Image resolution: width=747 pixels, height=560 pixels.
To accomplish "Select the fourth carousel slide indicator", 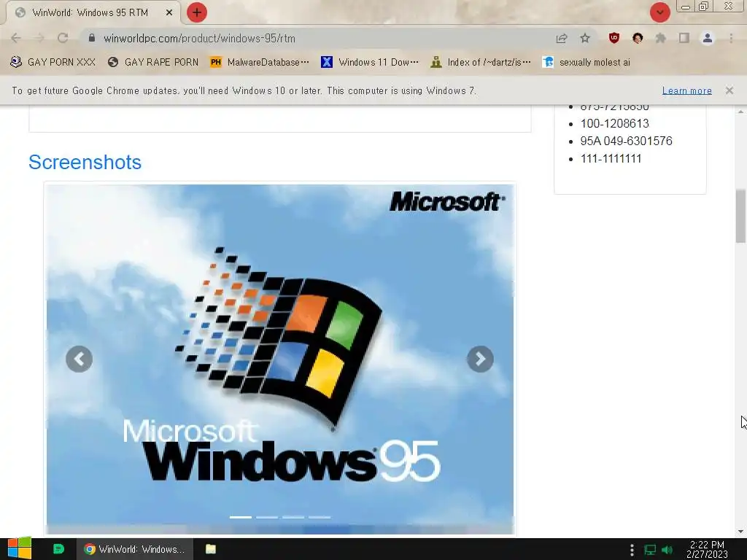I will (320, 517).
